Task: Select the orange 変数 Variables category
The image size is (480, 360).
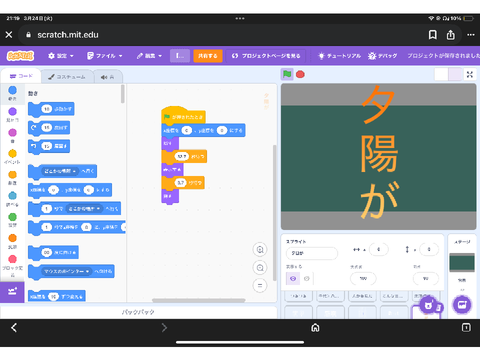Action: pyautogui.click(x=12, y=241)
